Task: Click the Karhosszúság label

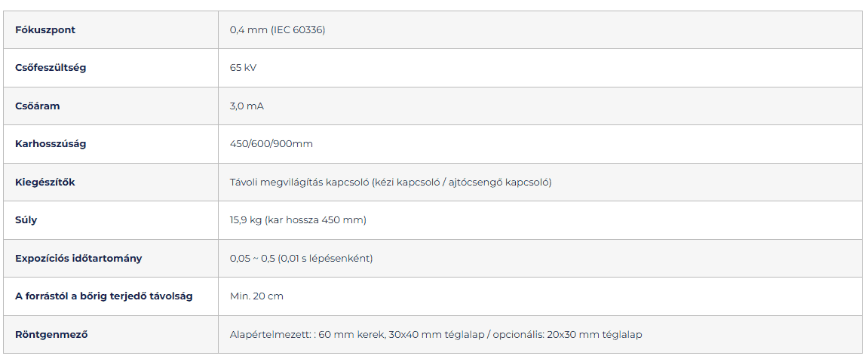Action: (51, 144)
